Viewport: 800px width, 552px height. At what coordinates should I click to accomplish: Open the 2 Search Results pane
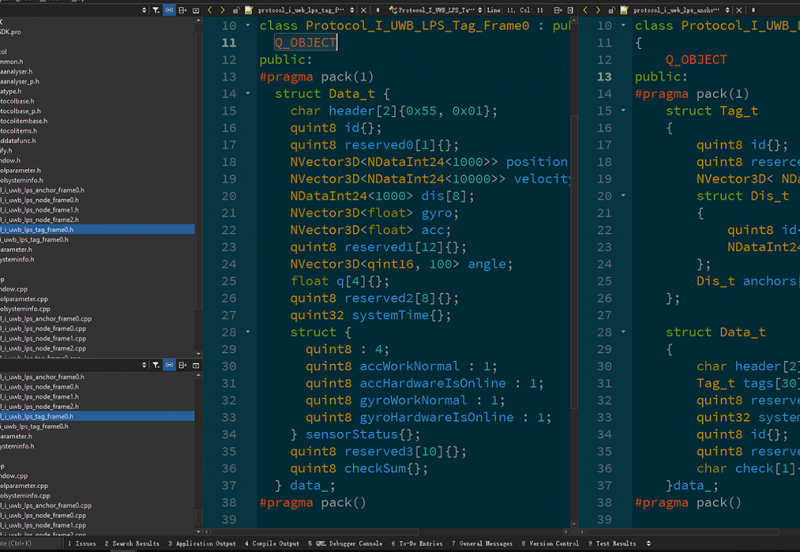132,543
